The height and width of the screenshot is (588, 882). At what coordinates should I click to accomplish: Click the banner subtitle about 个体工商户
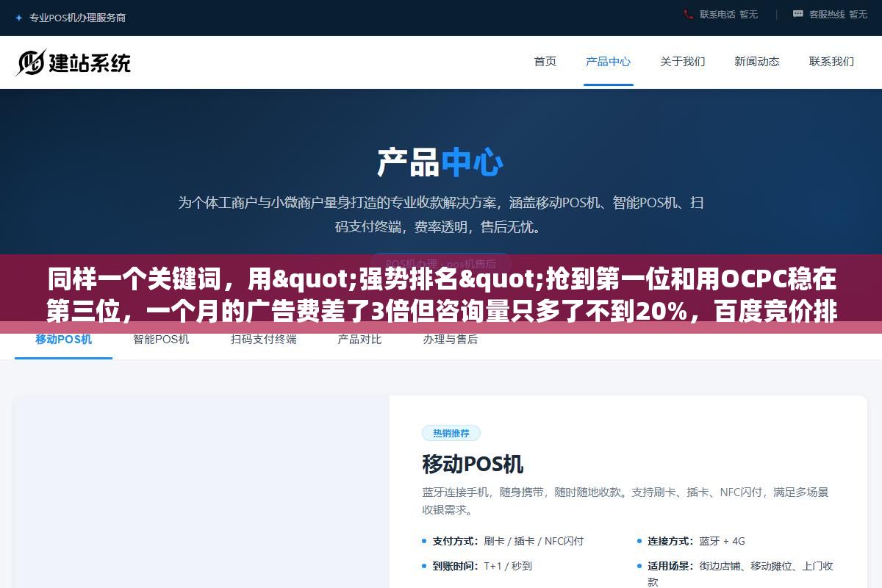pyautogui.click(x=441, y=215)
